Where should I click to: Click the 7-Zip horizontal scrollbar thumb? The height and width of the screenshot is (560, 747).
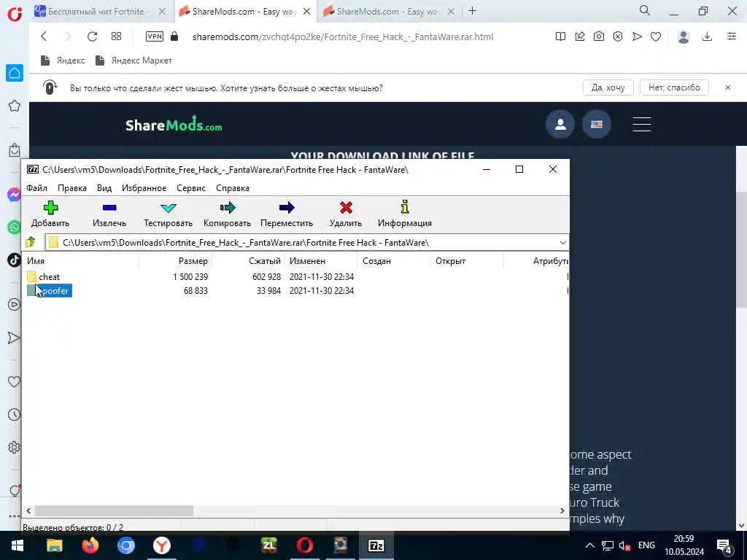coord(114,511)
